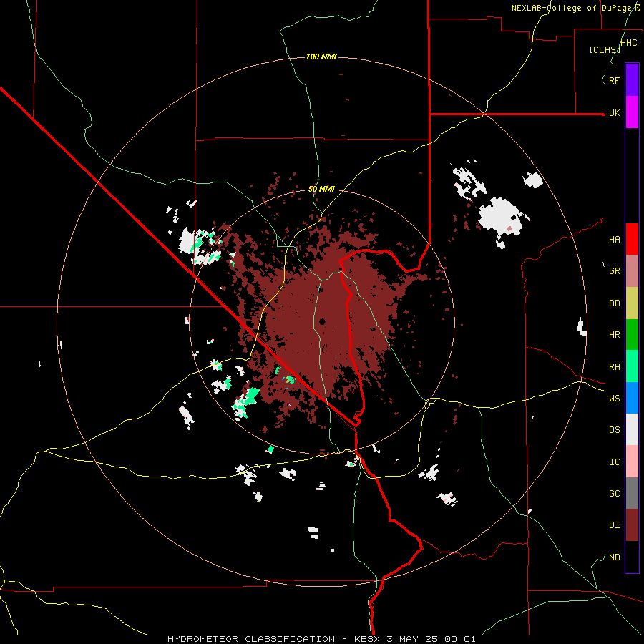Pick the mint green RA legend swatch
This screenshot has height=644, width=644.
point(632,366)
